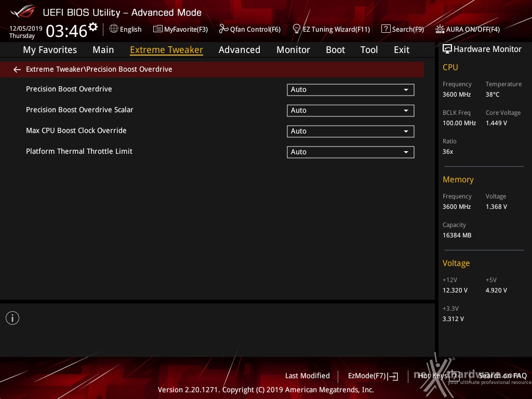Image resolution: width=532 pixels, height=399 pixels.
Task: Click the globe language icon
Action: [x=114, y=29]
